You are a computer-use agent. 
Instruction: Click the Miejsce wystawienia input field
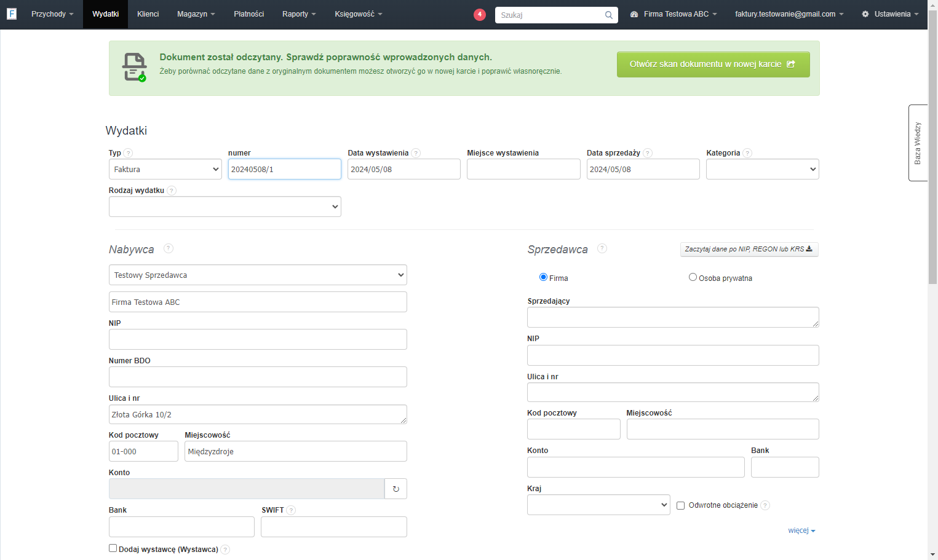pos(523,169)
